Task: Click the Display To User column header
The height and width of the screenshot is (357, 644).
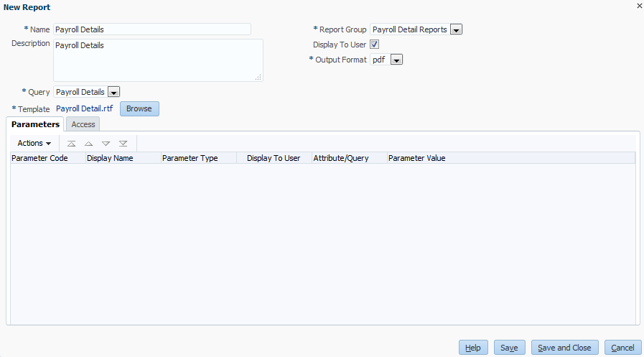Action: point(274,158)
